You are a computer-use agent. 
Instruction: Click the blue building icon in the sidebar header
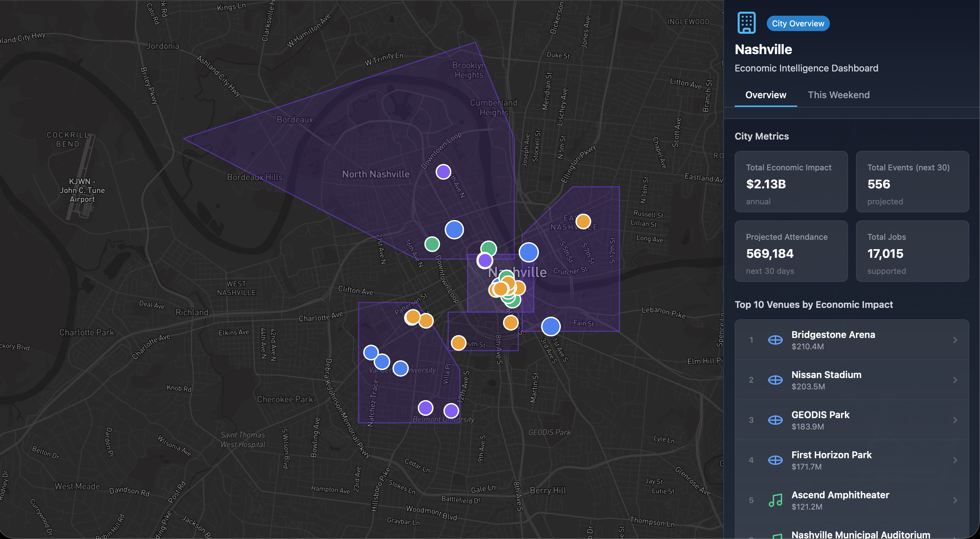coord(747,22)
